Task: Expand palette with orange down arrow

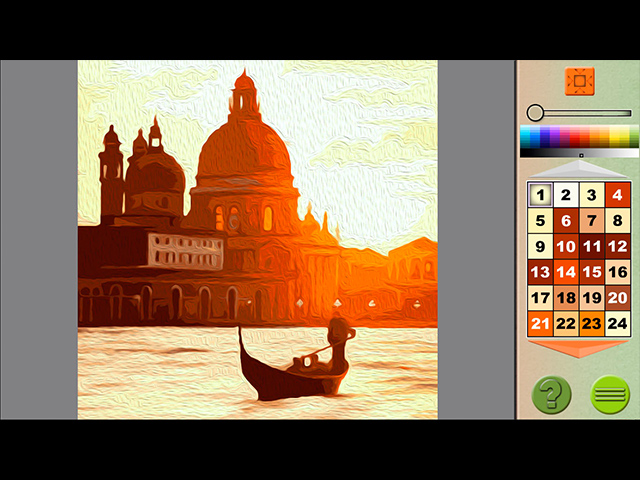Action: coord(579,347)
